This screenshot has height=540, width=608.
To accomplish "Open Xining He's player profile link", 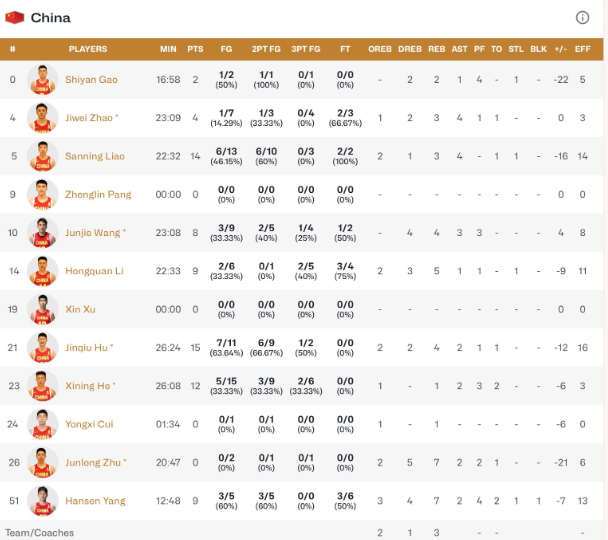I will pyautogui.click(x=88, y=386).
